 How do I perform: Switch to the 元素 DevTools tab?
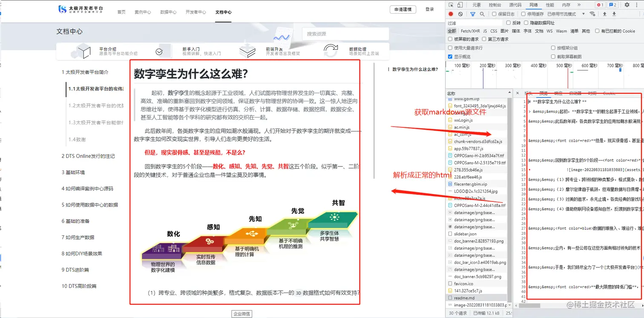(476, 5)
